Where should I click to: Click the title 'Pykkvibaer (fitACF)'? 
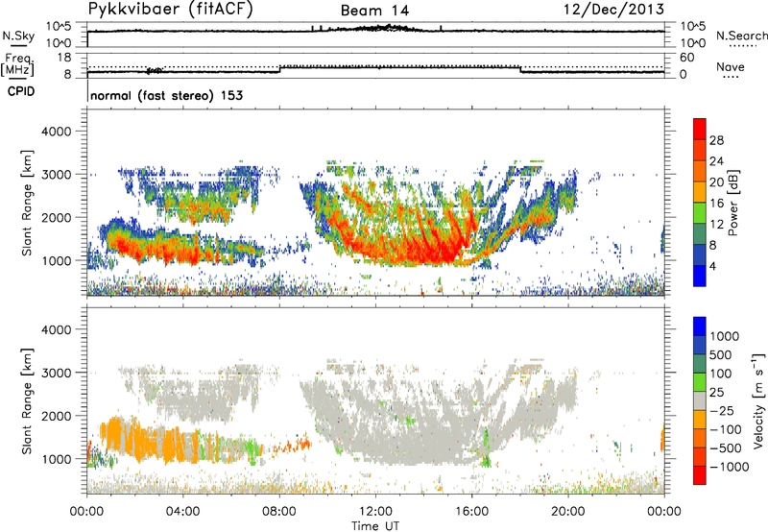[171, 10]
